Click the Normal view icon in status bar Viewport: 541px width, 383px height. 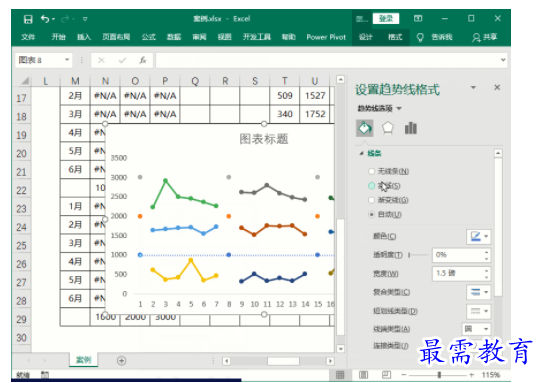pyautogui.click(x=340, y=375)
